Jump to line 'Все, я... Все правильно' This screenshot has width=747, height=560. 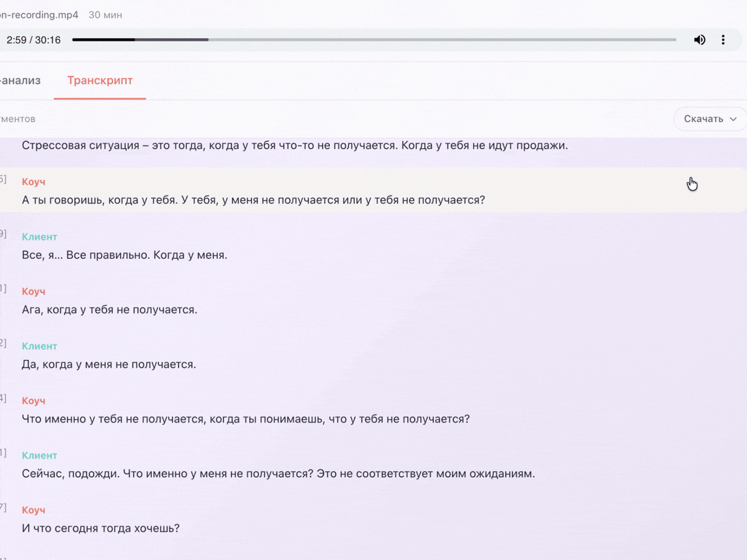coord(125,255)
